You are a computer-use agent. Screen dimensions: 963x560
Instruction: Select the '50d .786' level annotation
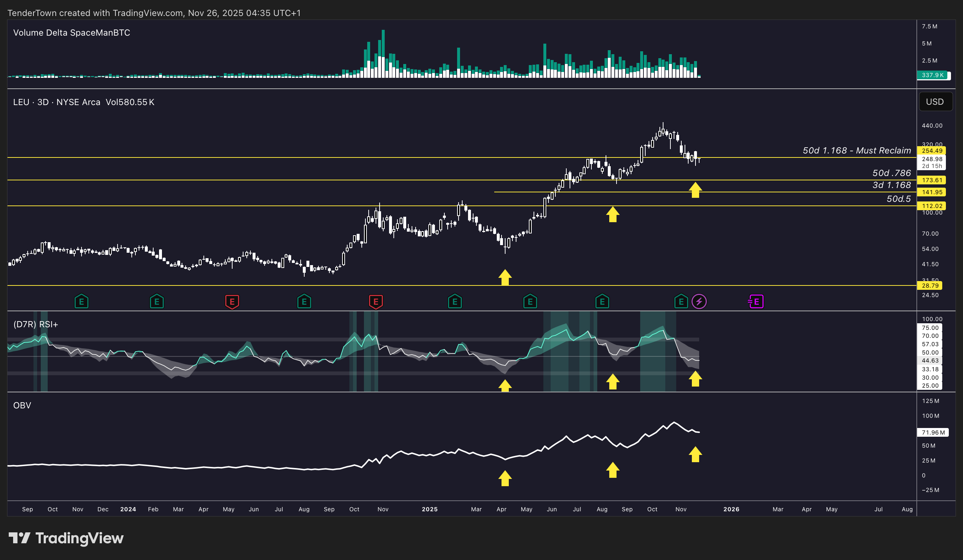point(892,173)
